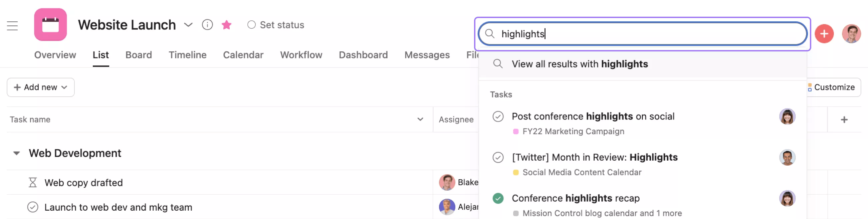The image size is (868, 219).
Task: Click the Set status button
Action: click(x=276, y=25)
